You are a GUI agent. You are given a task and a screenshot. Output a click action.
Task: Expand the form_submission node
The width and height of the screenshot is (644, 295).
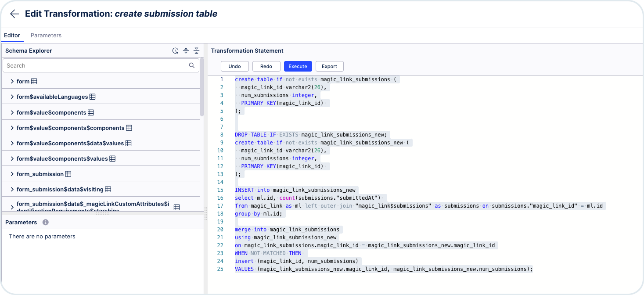coord(12,174)
